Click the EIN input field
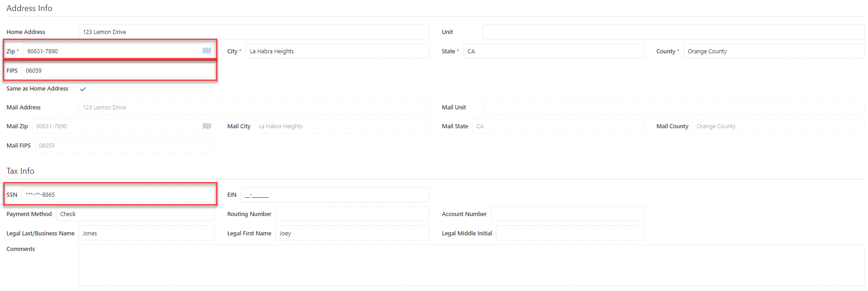868x291 pixels. pyautogui.click(x=335, y=194)
